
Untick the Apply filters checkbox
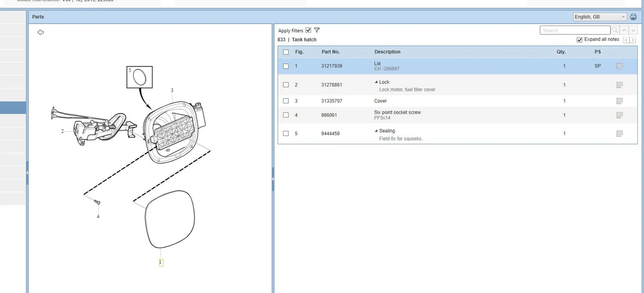308,30
